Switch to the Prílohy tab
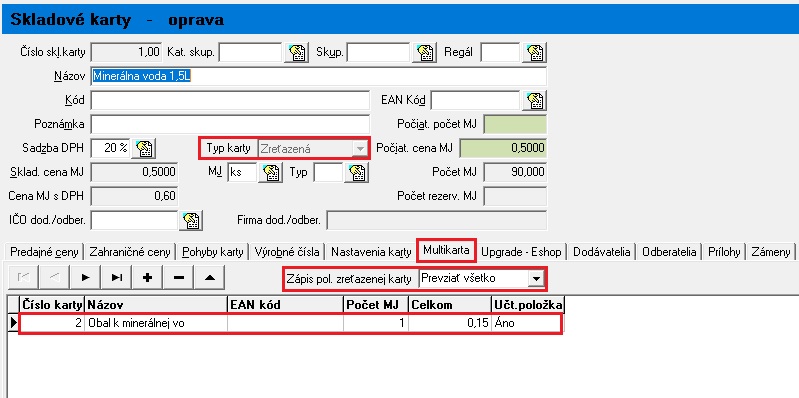The width and height of the screenshot is (799, 398). [x=724, y=252]
